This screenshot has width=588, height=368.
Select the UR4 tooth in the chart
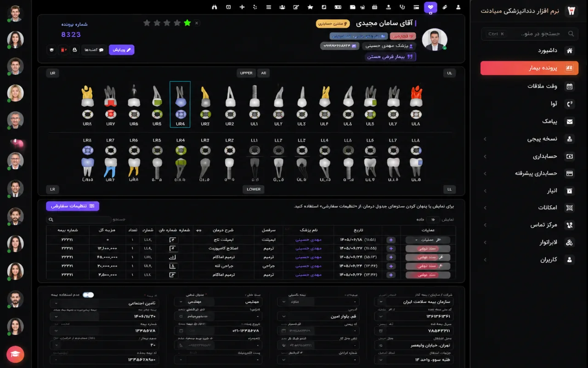tap(180, 104)
